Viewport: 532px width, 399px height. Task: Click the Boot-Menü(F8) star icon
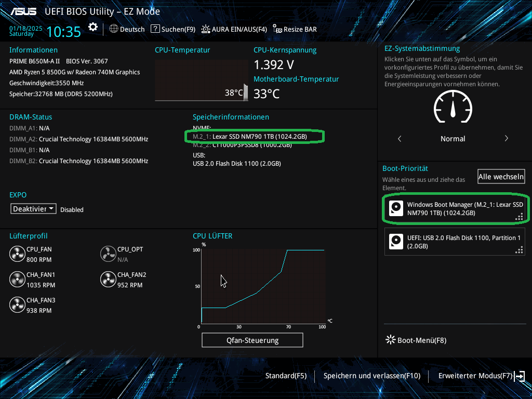(x=391, y=340)
